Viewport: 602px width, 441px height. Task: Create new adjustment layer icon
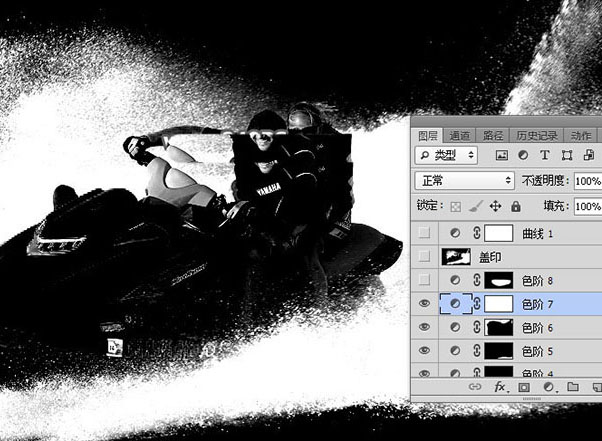pos(549,387)
